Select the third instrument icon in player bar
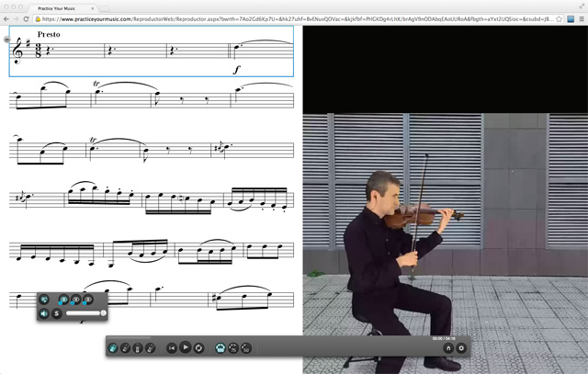The image size is (588, 374). pos(138,348)
